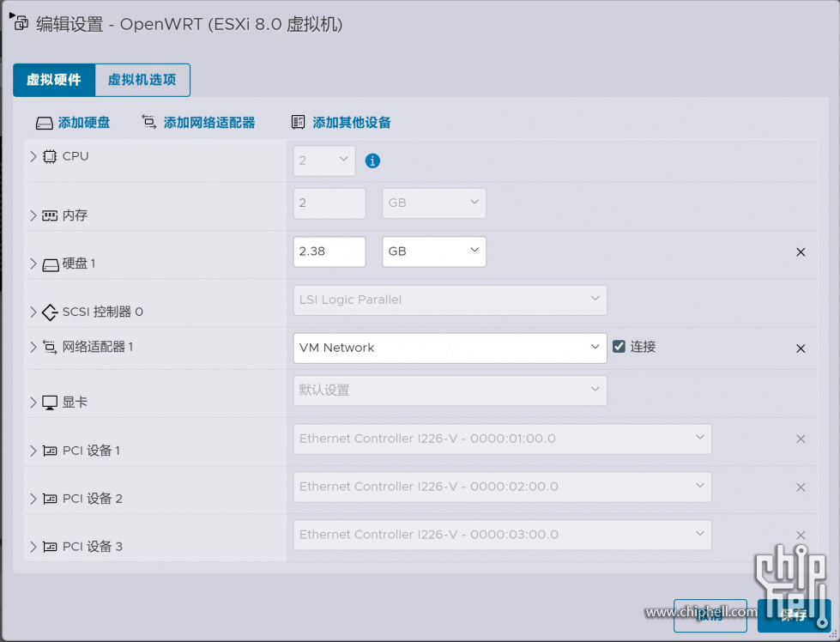This screenshot has width=840, height=642.
Task: Open the 虚拟机选项 tab
Action: click(x=142, y=80)
